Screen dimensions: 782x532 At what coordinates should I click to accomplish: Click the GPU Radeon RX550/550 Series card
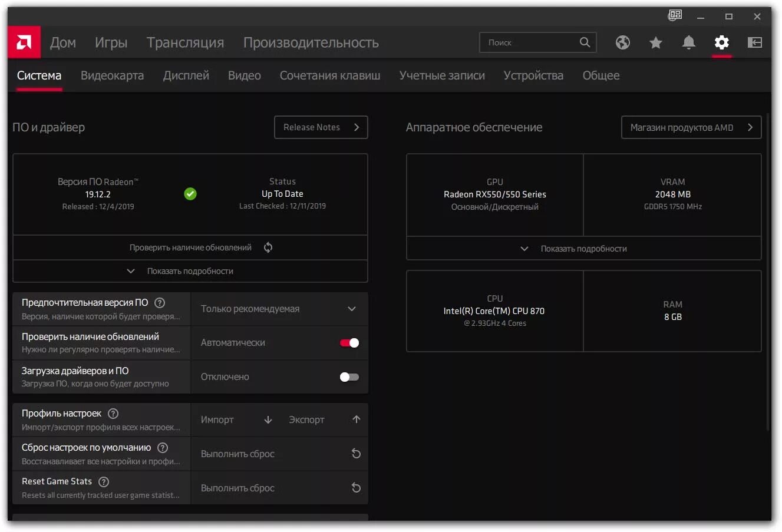coord(495,194)
